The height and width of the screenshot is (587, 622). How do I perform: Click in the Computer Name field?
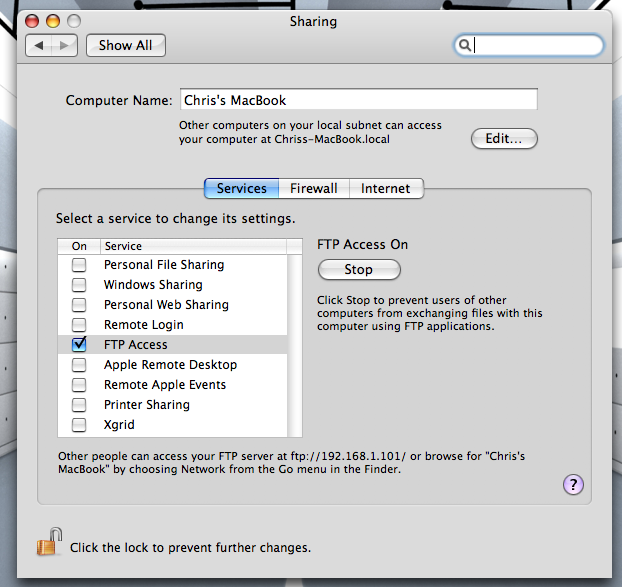pos(359,100)
